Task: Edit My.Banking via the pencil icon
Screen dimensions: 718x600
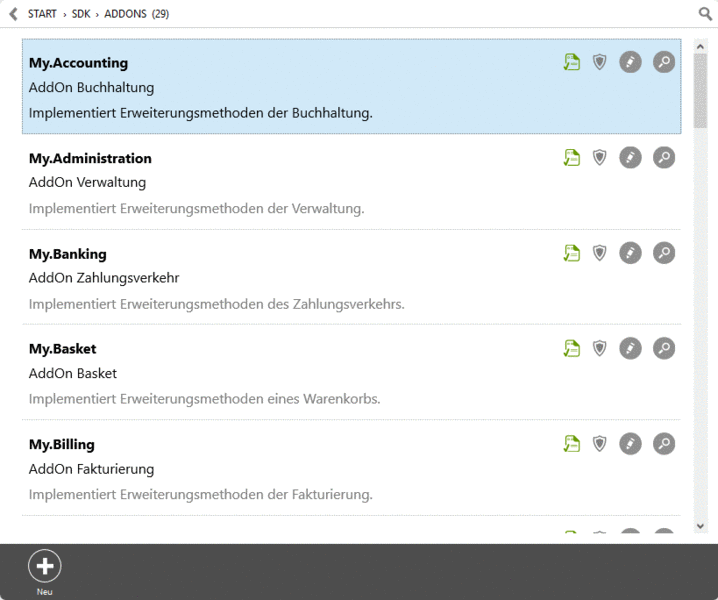Action: pyautogui.click(x=631, y=253)
